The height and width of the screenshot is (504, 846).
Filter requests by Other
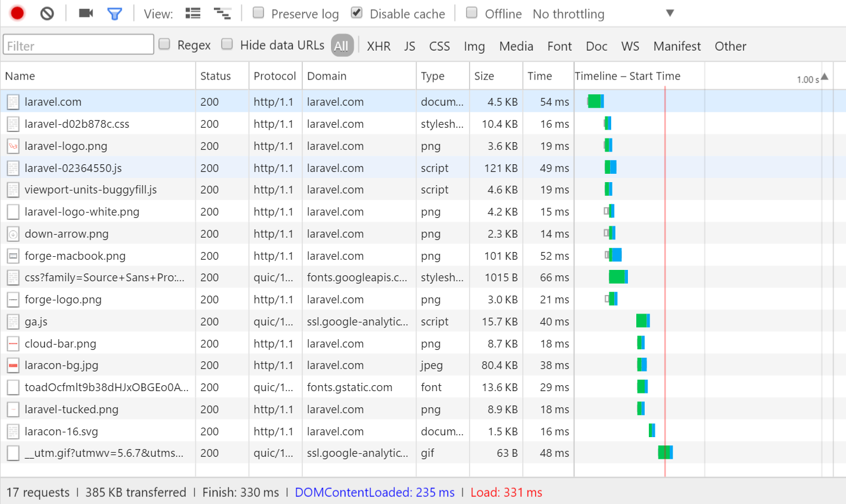click(731, 47)
